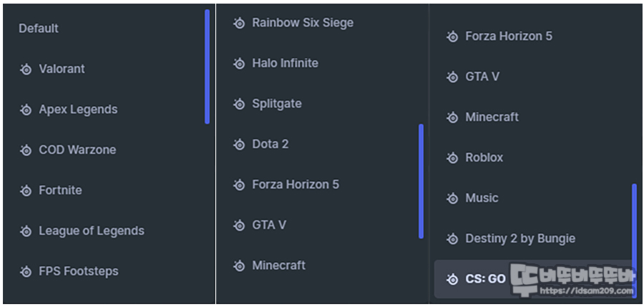The image size is (644, 307).
Task: Pick the FPS Footsteps preset
Action: pyautogui.click(x=79, y=271)
